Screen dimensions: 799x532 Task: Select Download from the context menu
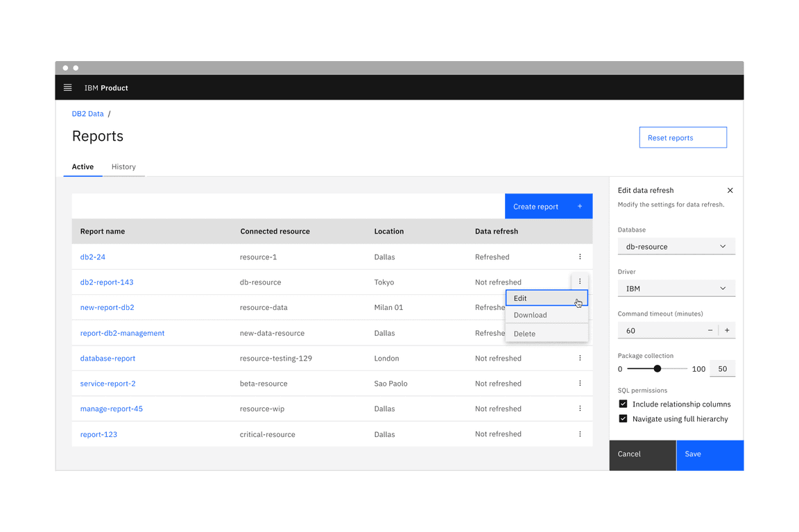point(530,315)
